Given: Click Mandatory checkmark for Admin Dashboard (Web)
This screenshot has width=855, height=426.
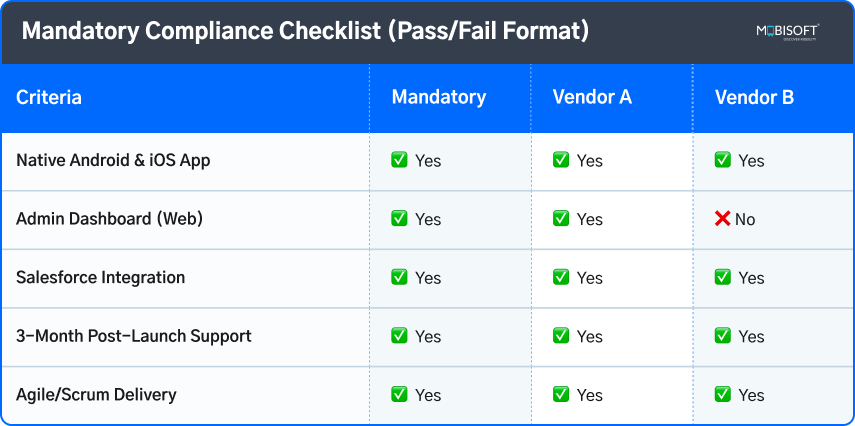Looking at the screenshot, I should click(399, 219).
